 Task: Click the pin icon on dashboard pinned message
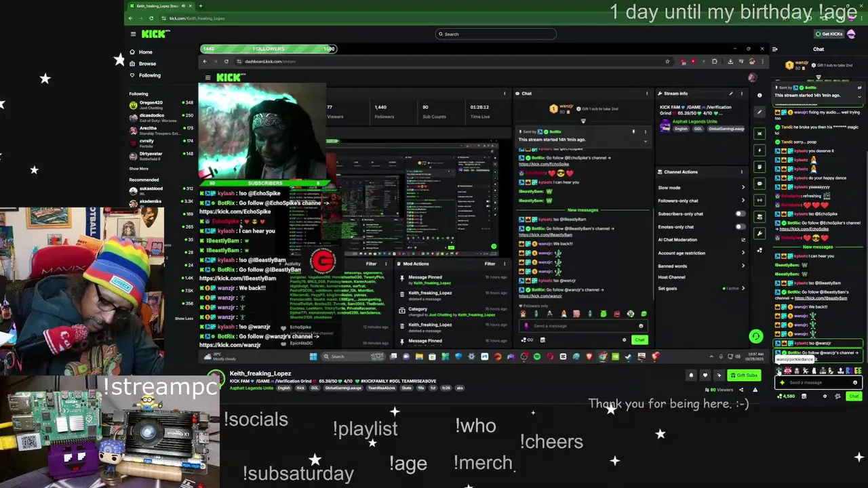point(633,131)
